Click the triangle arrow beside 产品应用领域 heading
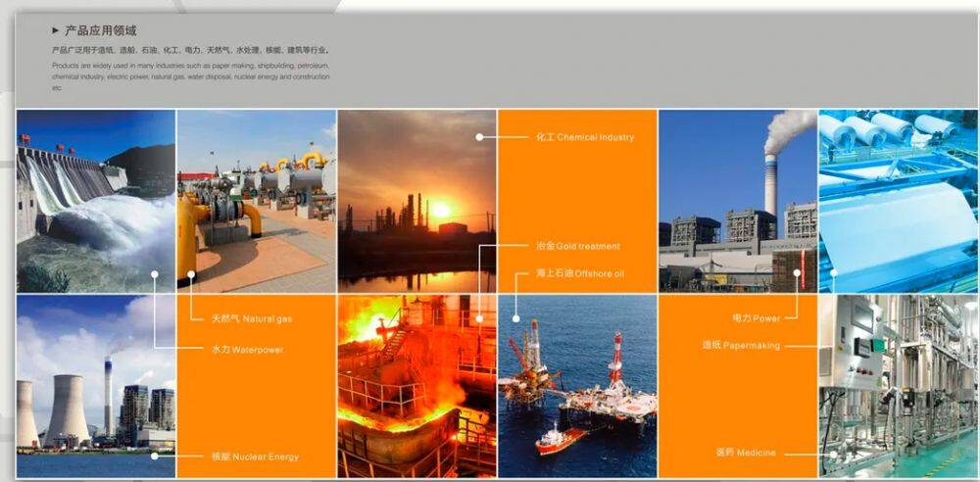 55,30
